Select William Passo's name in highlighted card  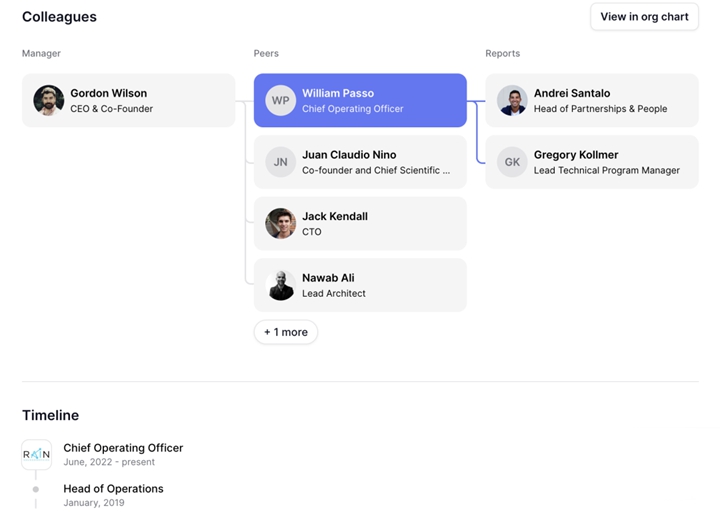338,93
